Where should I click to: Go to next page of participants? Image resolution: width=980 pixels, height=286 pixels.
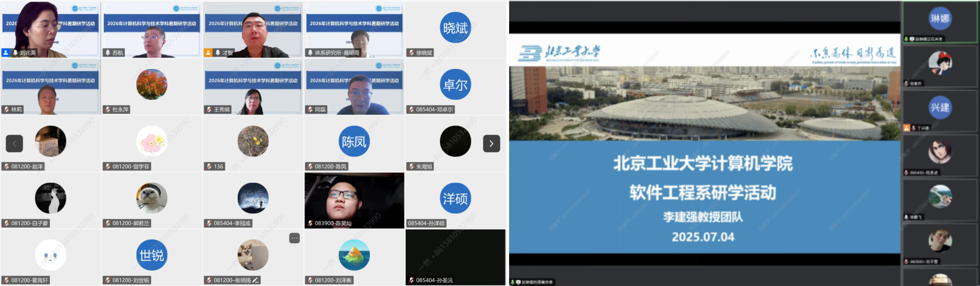tap(491, 143)
